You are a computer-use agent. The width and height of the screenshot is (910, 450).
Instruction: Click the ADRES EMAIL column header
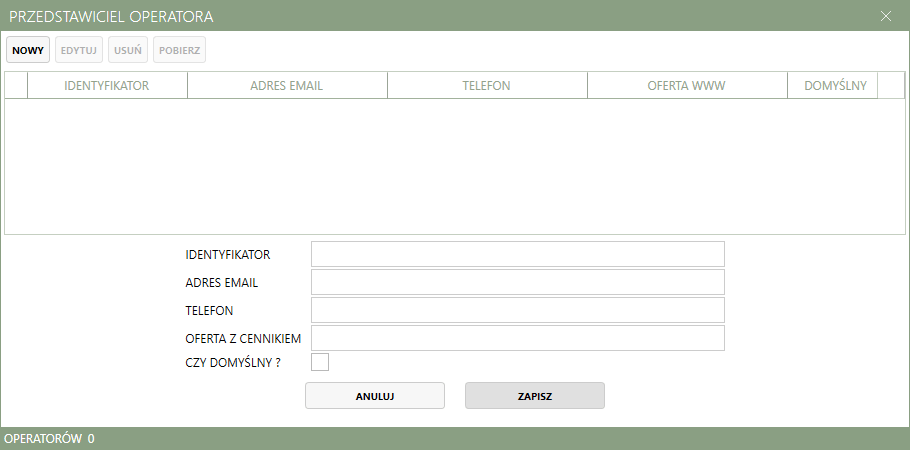tap(287, 86)
